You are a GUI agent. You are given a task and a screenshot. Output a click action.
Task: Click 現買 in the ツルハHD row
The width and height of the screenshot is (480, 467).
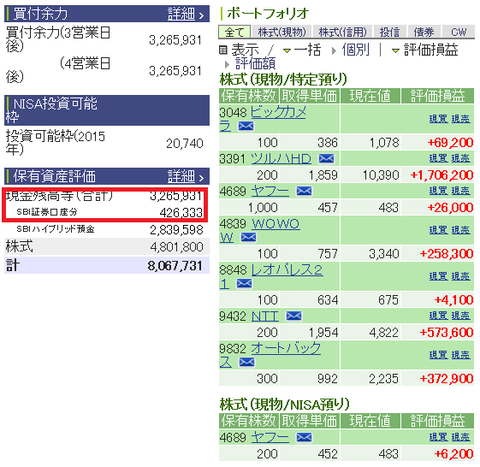[x=439, y=158]
